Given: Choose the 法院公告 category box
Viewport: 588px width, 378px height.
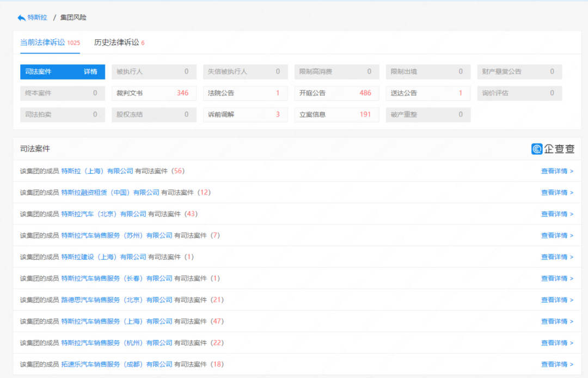Looking at the screenshot, I should coord(245,93).
